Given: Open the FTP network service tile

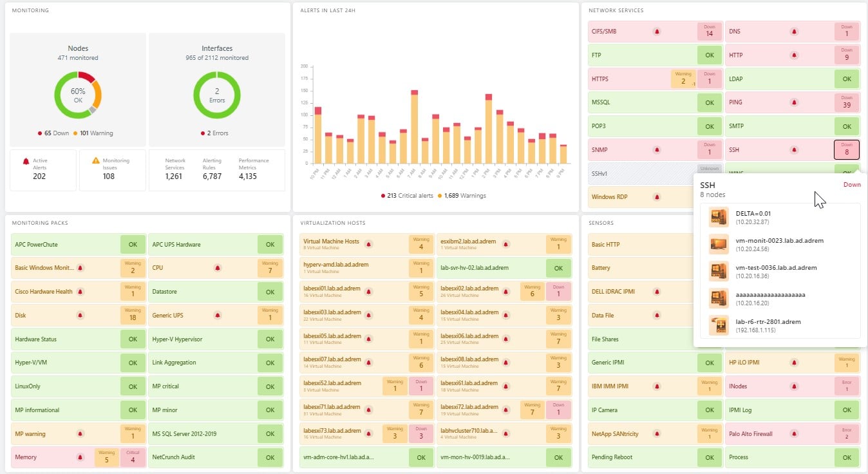Looking at the screenshot, I should [656, 55].
